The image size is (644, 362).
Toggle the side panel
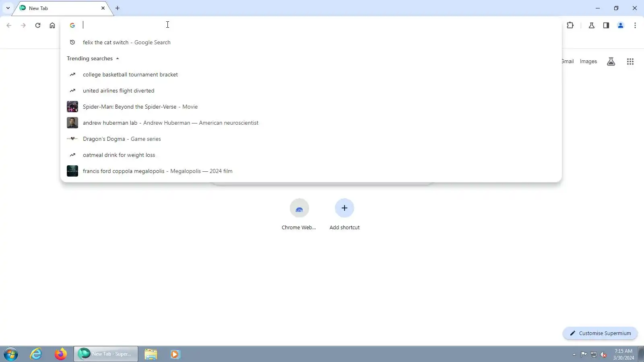[606, 25]
